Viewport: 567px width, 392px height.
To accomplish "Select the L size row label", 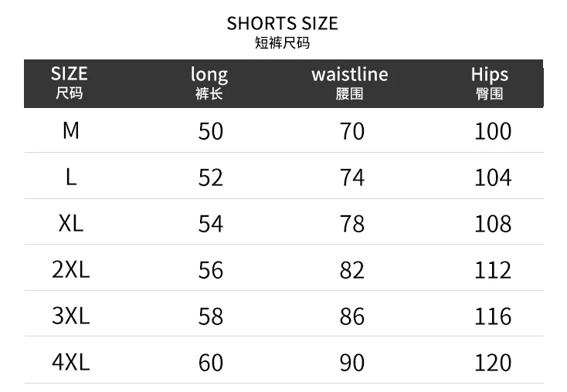I will [70, 177].
